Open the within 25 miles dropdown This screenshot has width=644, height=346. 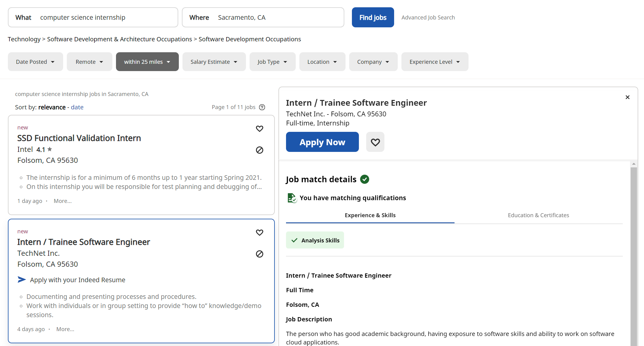pyautogui.click(x=147, y=62)
